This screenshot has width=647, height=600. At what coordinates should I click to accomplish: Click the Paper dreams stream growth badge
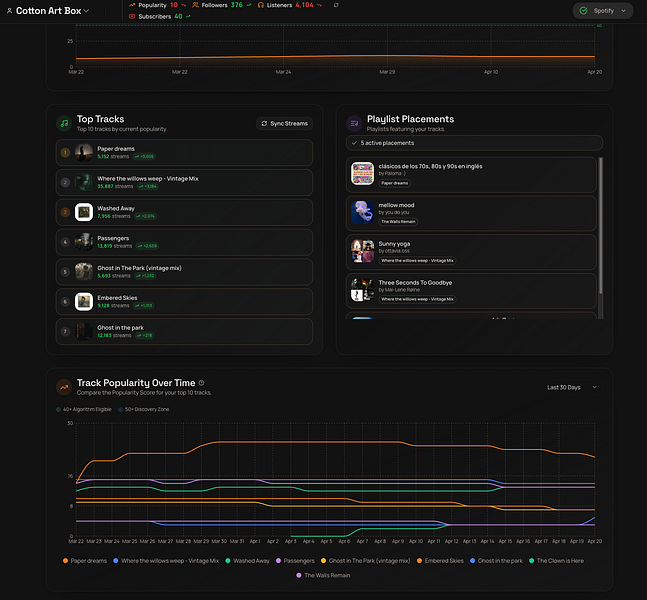(x=144, y=156)
